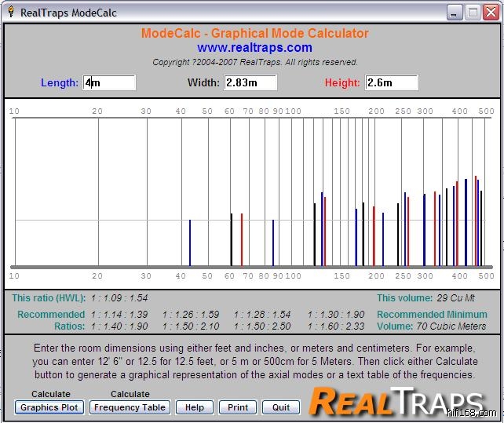Pick the first red mode bar near 66 Hz
This screenshot has width=504, height=423.
pyautogui.click(x=242, y=239)
